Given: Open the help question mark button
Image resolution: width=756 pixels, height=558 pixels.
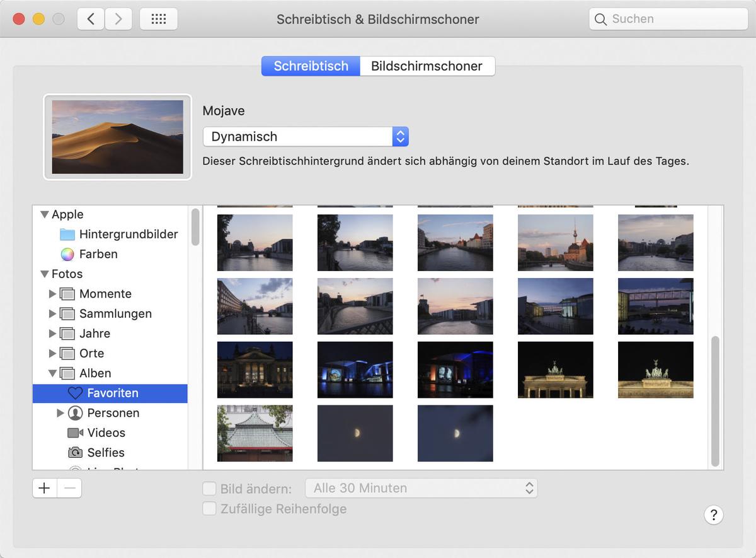Looking at the screenshot, I should coord(713,515).
